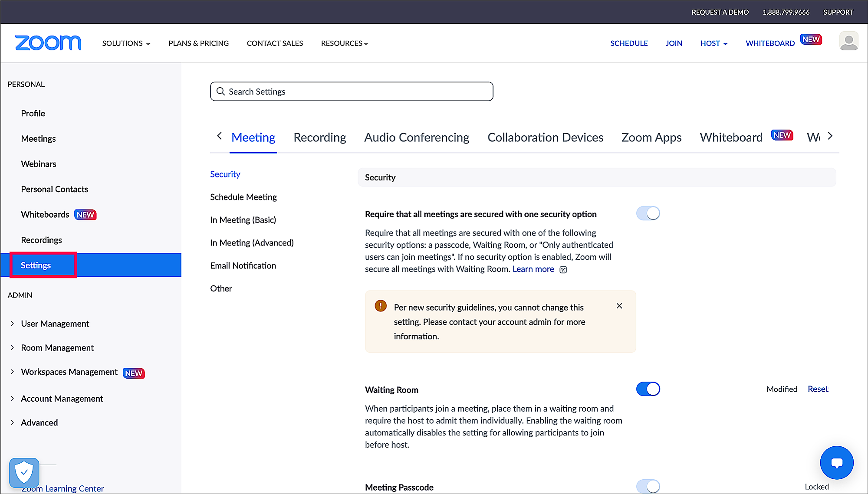Open Profile in the sidebar
The image size is (868, 494).
pyautogui.click(x=33, y=113)
